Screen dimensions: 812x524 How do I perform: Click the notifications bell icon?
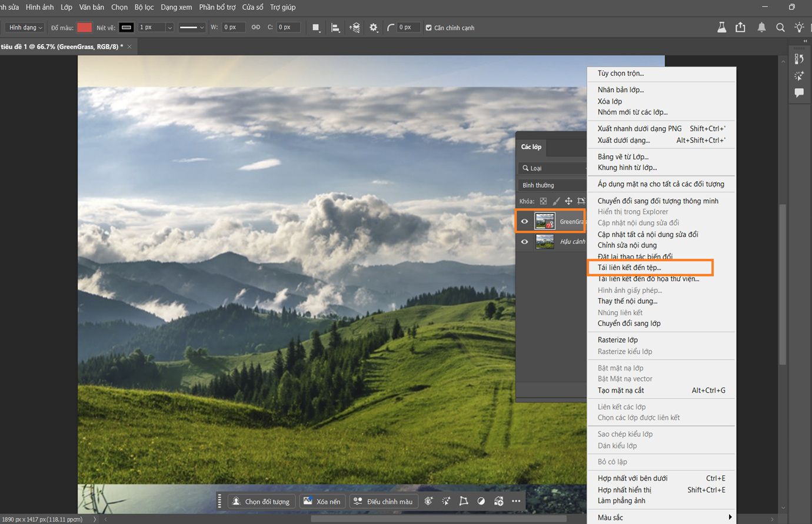761,28
